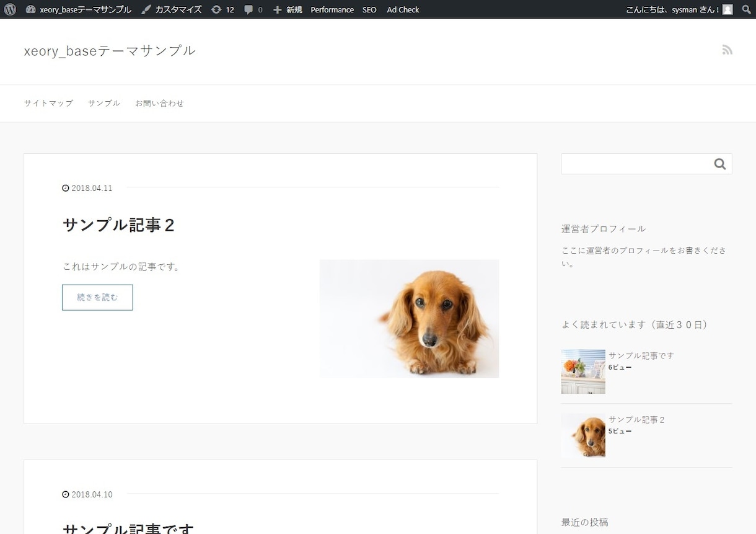Open the サンプル記事です popular post link
Screen dimensions: 756x534
coord(641,355)
